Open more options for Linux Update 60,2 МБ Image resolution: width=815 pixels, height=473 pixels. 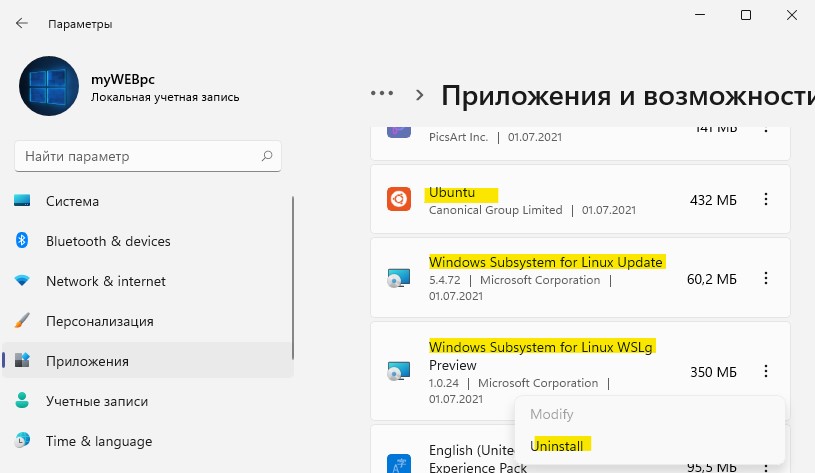[x=766, y=278]
